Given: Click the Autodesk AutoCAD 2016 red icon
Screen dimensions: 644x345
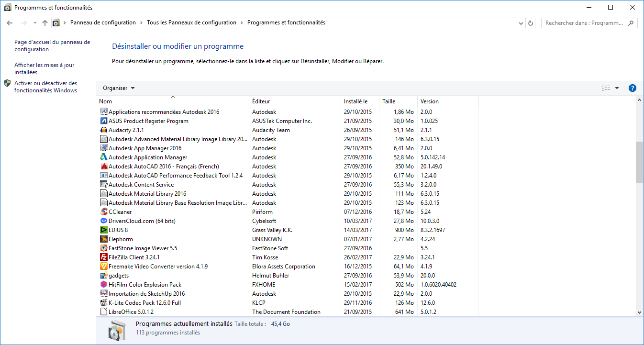Looking at the screenshot, I should tap(104, 167).
